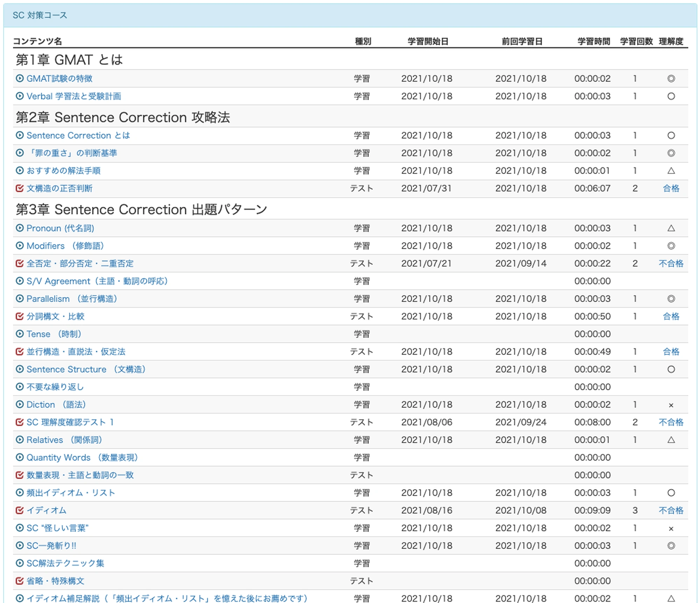Click the test icon beside 文構造の正否判断
The image size is (700, 603).
(20, 188)
